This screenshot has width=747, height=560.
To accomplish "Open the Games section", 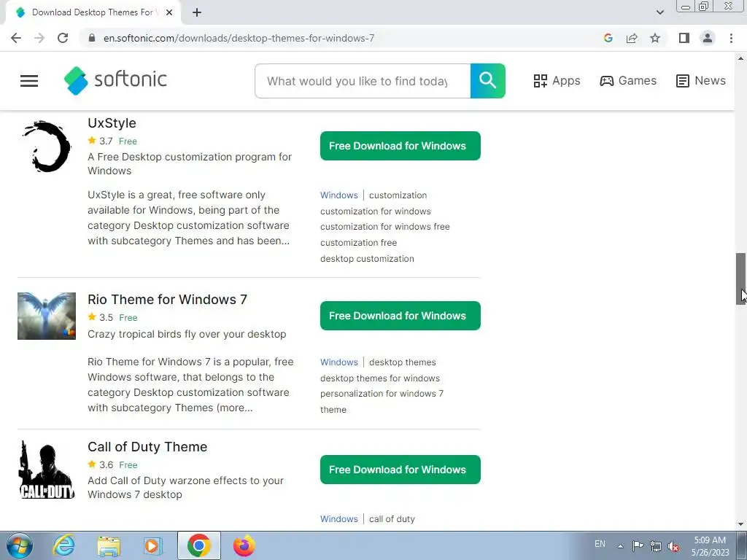I will tap(628, 80).
